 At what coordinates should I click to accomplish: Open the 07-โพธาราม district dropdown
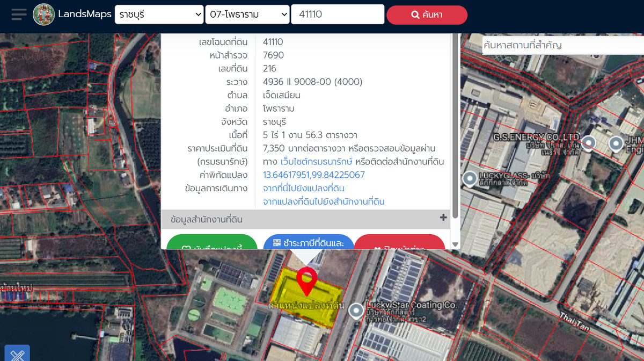coord(247,15)
